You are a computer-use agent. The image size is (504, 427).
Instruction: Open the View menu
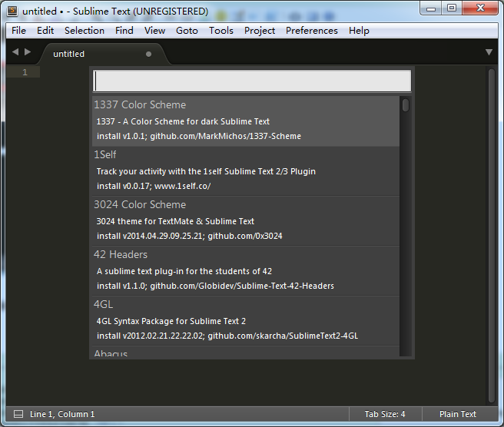[154, 31]
